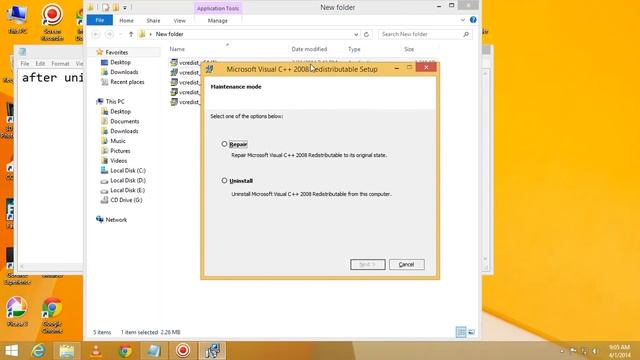640x360 pixels.
Task: Minimize the Visual C++ Setup dialog
Action: [x=397, y=68]
